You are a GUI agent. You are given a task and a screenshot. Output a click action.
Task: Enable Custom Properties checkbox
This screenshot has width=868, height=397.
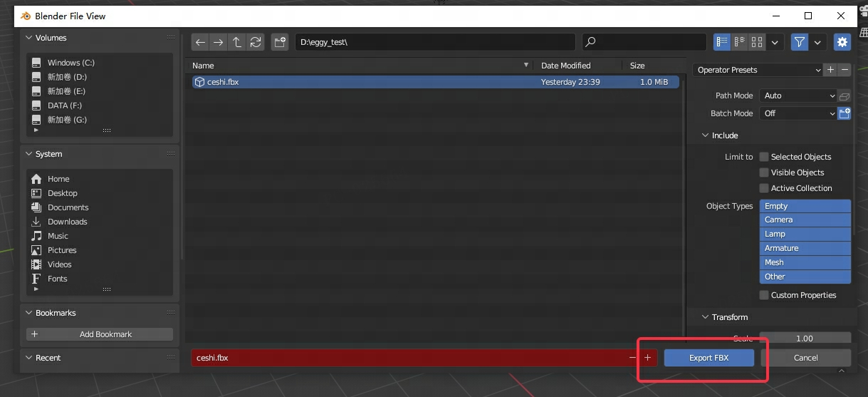(x=764, y=295)
